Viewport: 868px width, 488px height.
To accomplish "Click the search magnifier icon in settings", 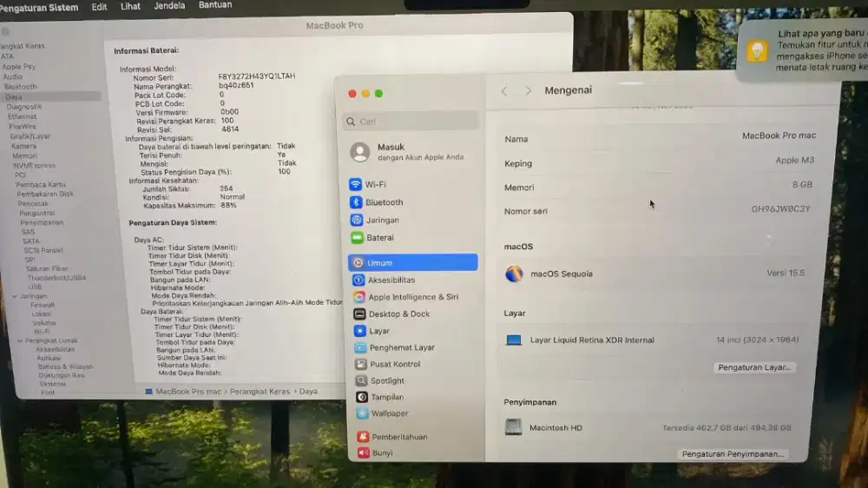I will (351, 122).
